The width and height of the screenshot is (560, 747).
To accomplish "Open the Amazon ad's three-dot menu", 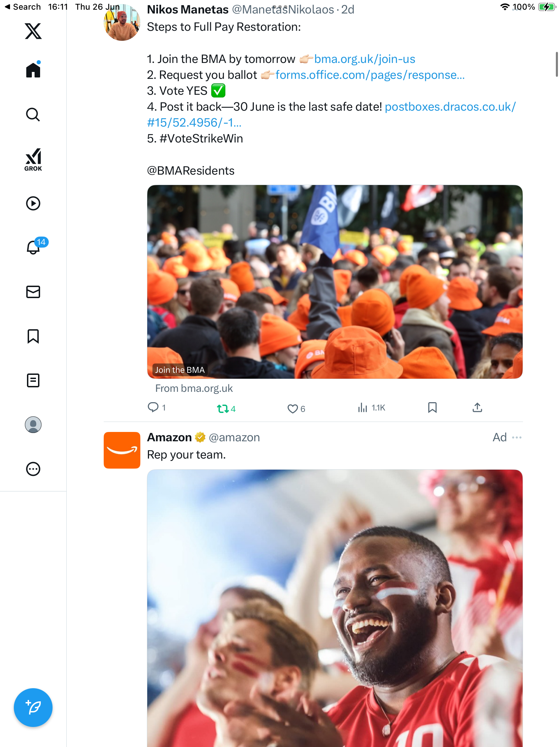I will click(517, 437).
